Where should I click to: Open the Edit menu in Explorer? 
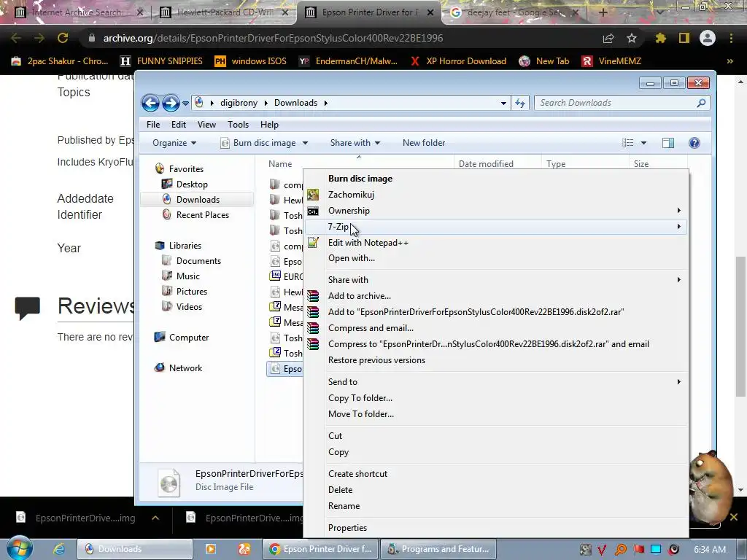pyautogui.click(x=179, y=125)
